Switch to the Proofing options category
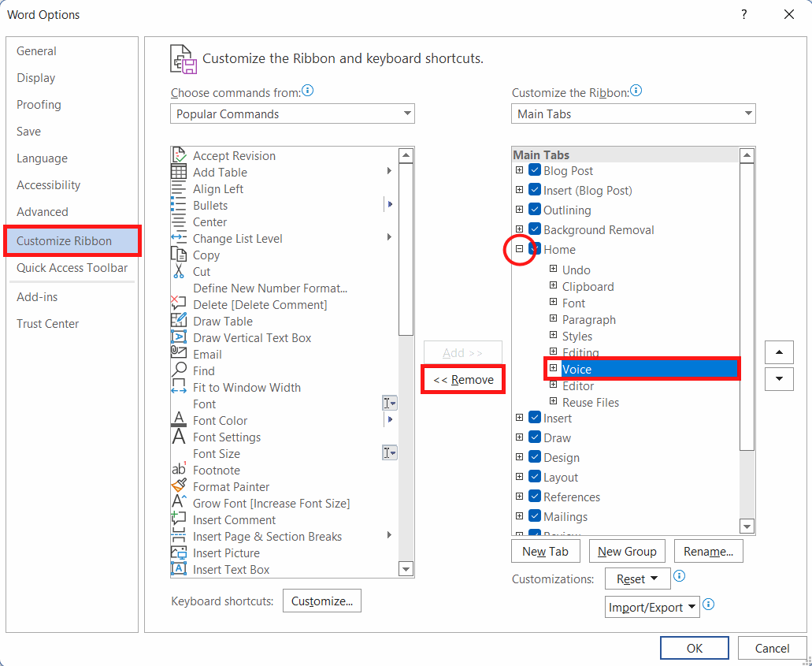 39,105
